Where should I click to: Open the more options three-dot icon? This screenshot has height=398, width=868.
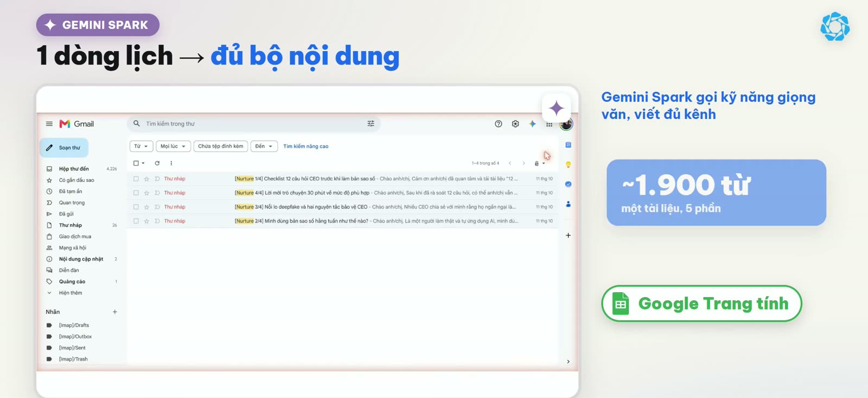coord(171,163)
